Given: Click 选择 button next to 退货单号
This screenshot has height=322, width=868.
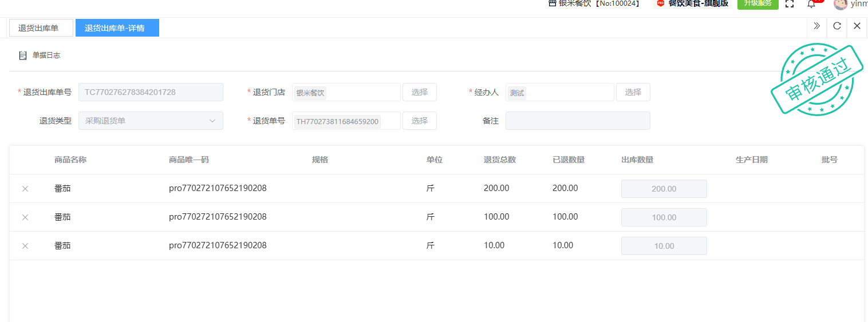Looking at the screenshot, I should (419, 121).
